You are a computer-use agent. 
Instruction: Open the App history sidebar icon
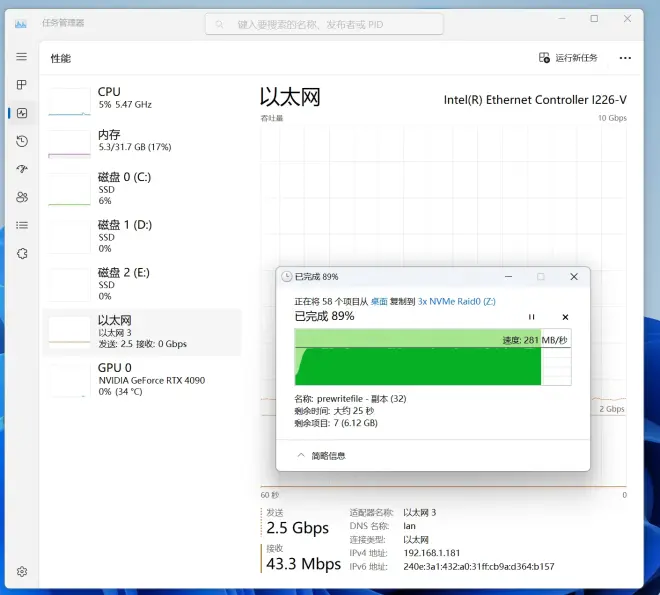21,141
